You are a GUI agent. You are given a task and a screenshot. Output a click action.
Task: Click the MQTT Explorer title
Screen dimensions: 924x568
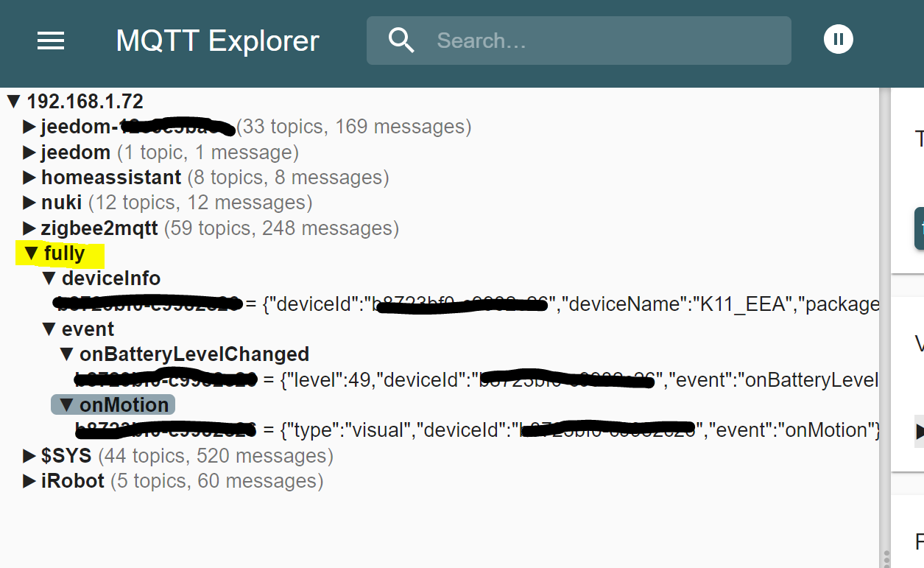pos(217,41)
